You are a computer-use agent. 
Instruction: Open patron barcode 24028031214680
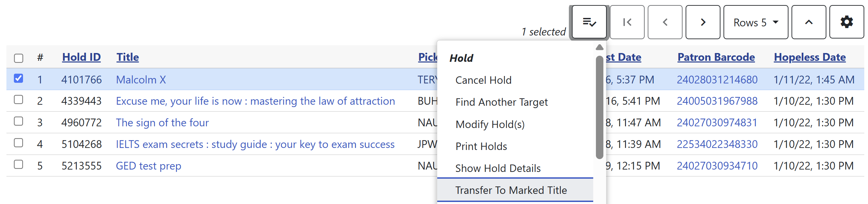(x=717, y=80)
